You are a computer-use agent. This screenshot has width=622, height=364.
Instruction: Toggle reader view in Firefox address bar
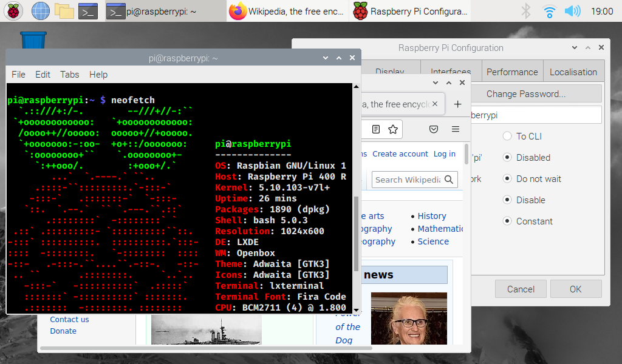point(376,129)
